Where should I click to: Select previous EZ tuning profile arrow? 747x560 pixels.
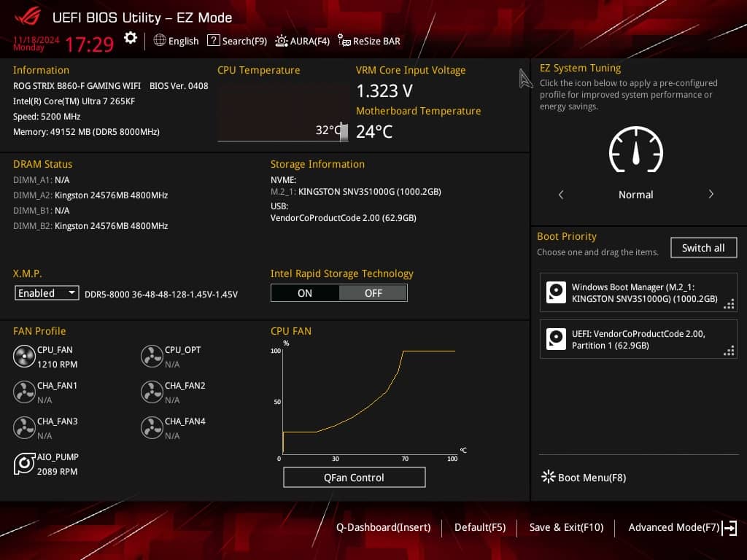[x=561, y=194]
